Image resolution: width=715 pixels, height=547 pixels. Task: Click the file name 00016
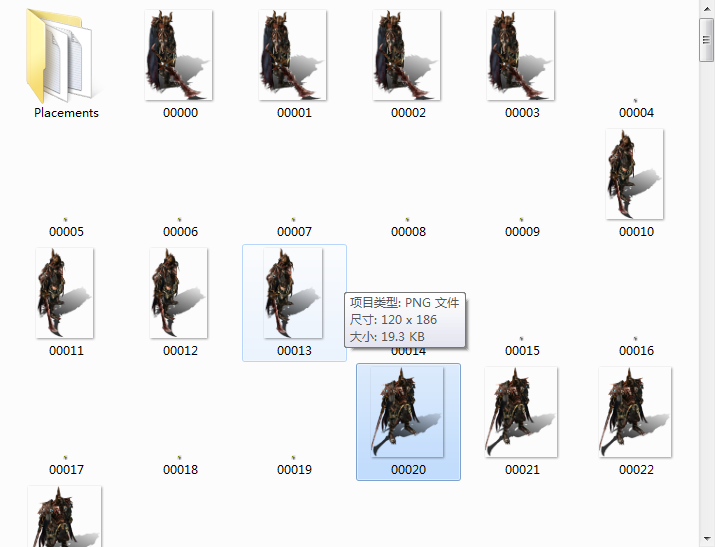[636, 351]
